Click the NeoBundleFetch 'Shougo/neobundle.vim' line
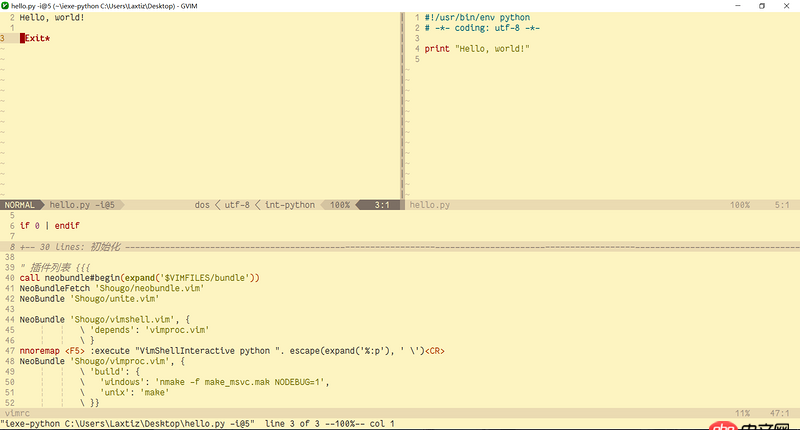This screenshot has height=430, width=800. 112,288
